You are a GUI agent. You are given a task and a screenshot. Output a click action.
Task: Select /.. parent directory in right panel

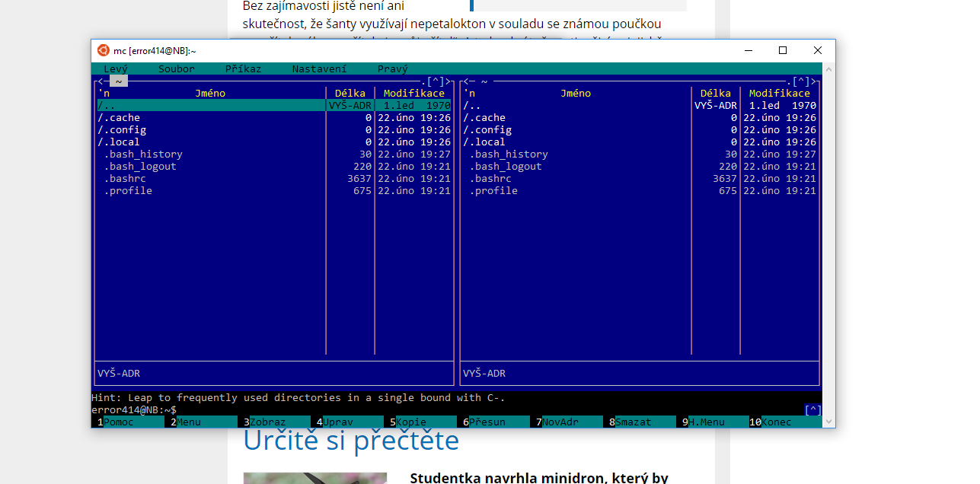pos(640,105)
